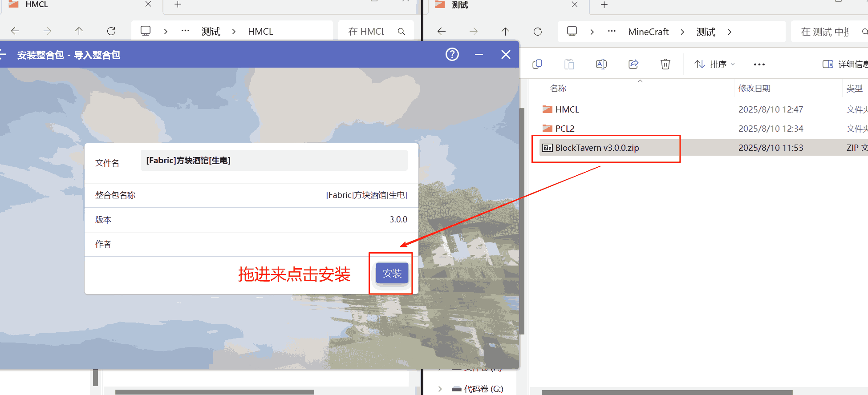868x395 pixels.
Task: Minimize the HMCL launcher window
Action: 479,55
